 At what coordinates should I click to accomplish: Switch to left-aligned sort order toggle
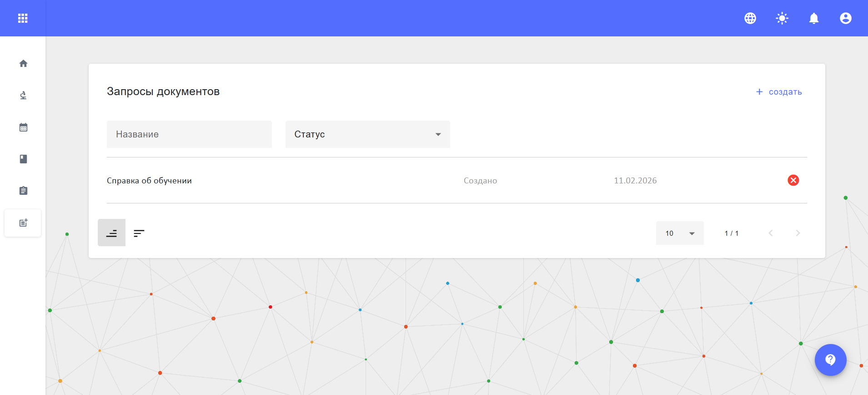139,233
